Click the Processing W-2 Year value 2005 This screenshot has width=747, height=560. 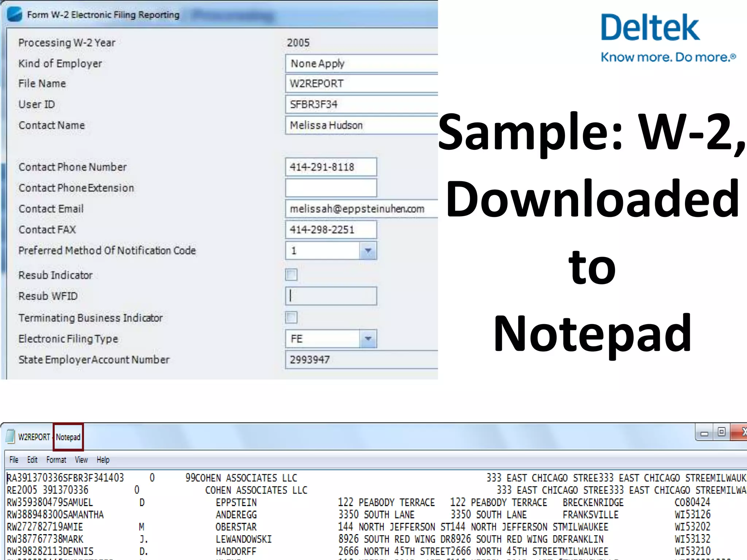298,43
